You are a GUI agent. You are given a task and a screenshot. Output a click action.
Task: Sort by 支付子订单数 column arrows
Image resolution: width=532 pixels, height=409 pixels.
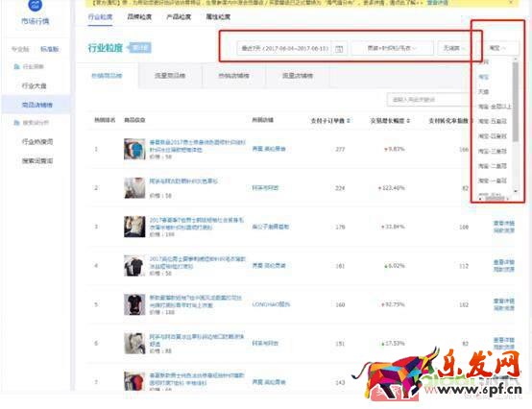click(x=349, y=120)
